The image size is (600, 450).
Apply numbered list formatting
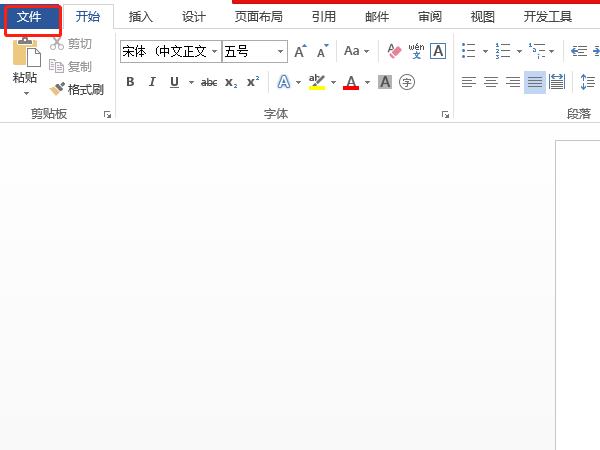503,51
